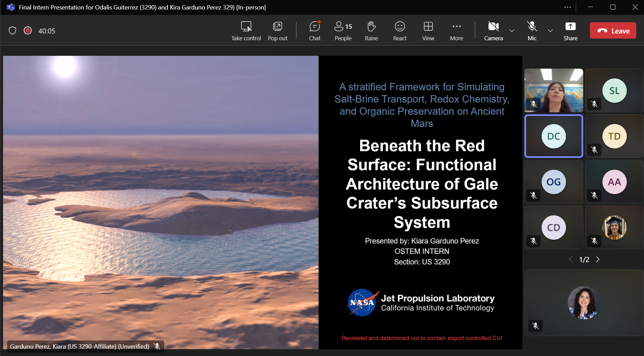Share your screen content

click(570, 30)
